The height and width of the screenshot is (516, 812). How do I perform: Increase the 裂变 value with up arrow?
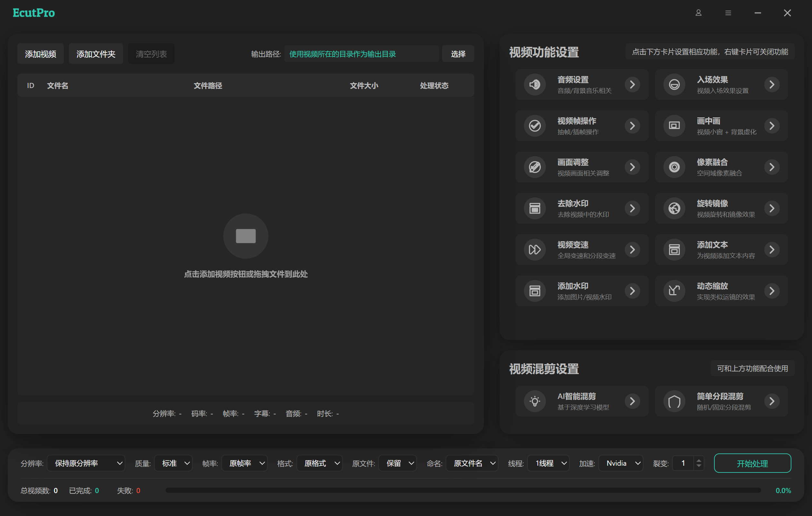click(x=699, y=460)
